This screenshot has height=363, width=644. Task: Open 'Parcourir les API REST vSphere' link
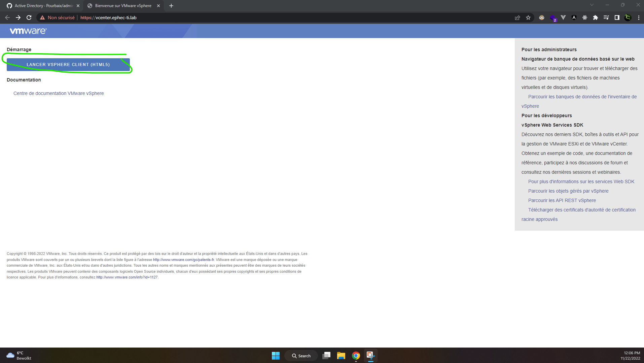562,200
